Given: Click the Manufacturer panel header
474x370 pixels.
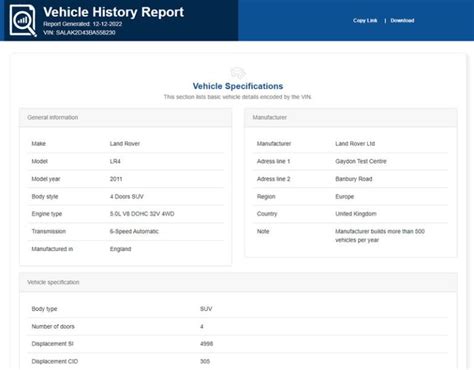Looking at the screenshot, I should tap(351, 117).
